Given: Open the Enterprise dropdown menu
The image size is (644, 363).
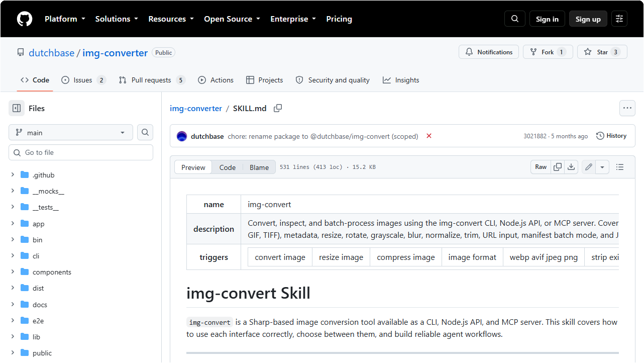Looking at the screenshot, I should 293,19.
